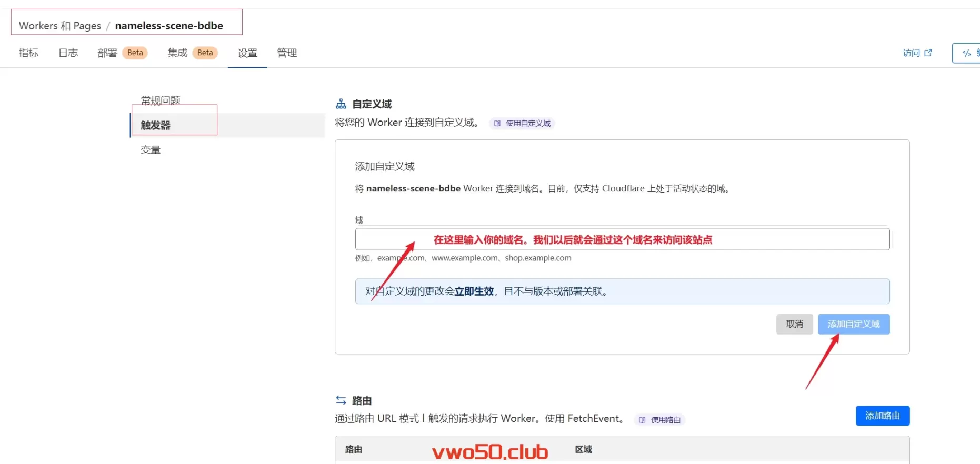The width and height of the screenshot is (980, 464).
Task: Click the Beta badge next to 集成
Action: [x=205, y=53]
